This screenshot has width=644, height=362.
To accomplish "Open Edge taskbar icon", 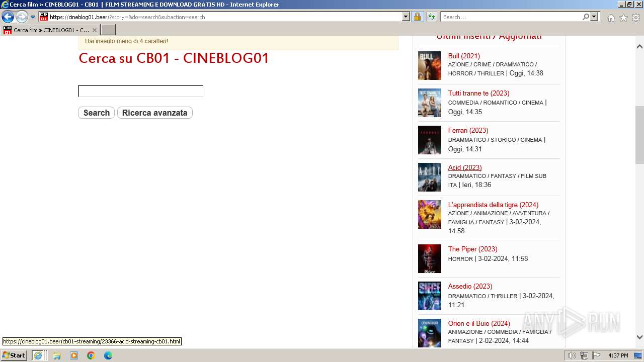I will [x=108, y=355].
